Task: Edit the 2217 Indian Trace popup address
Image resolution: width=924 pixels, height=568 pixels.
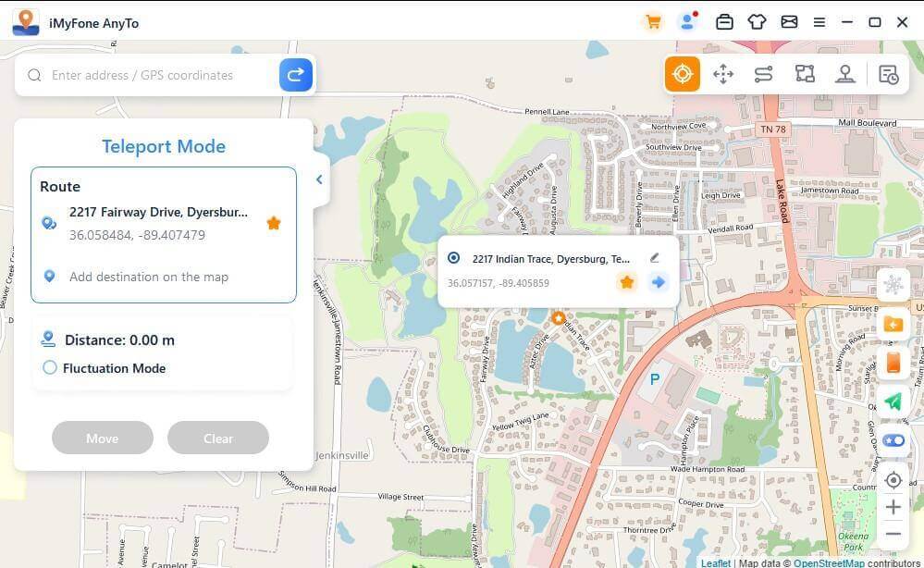Action: coord(654,258)
